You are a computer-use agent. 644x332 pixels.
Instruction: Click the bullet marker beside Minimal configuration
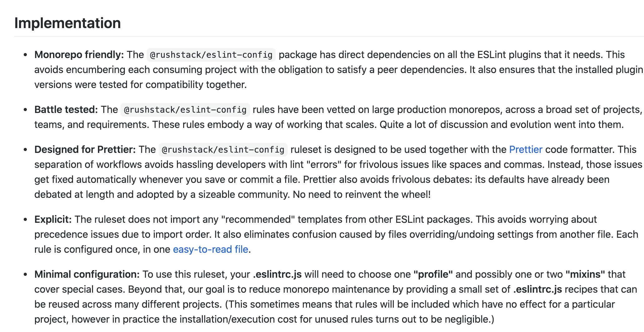point(26,275)
